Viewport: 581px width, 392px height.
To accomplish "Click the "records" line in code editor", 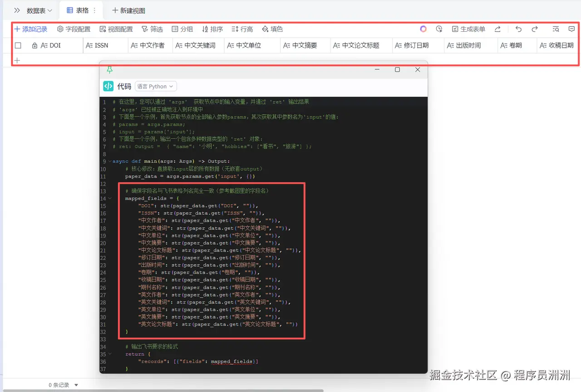I will (x=198, y=362).
